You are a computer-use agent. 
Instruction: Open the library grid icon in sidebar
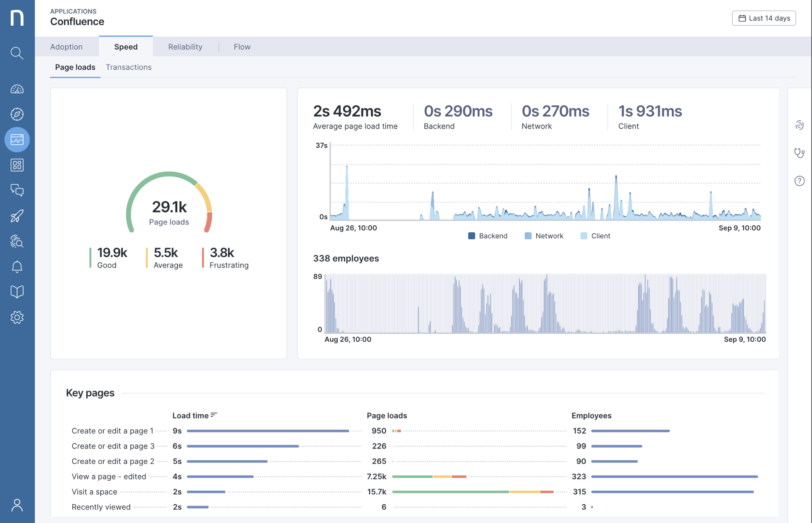coord(17,165)
